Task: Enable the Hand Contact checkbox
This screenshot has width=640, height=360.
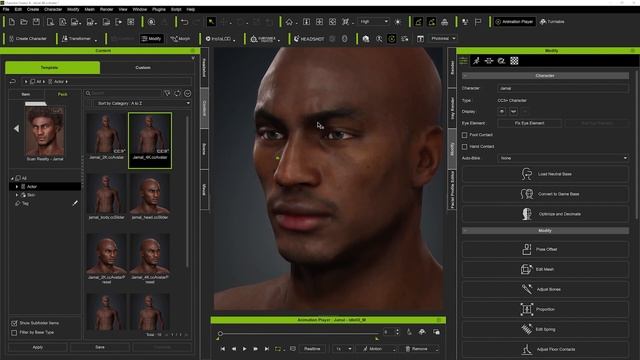Action: click(x=464, y=147)
